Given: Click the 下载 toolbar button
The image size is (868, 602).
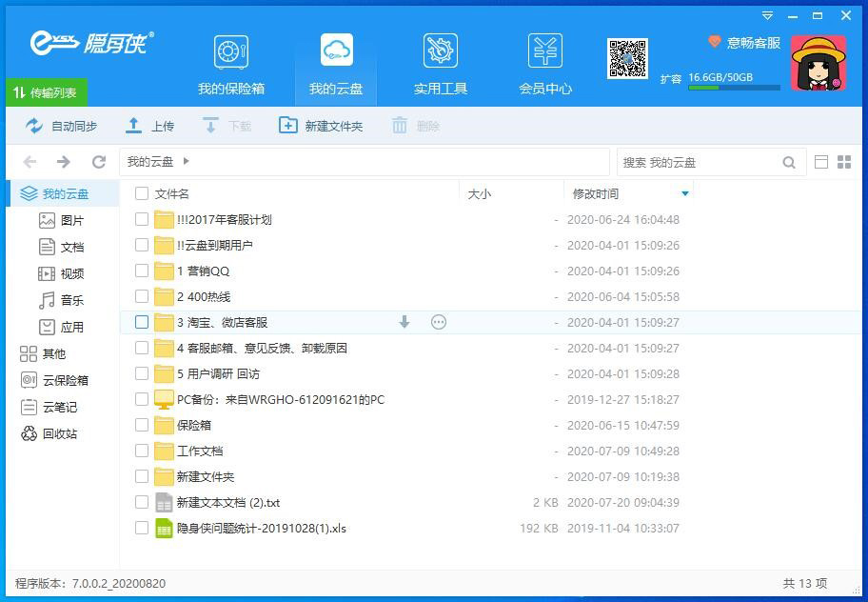Looking at the screenshot, I should tap(227, 127).
